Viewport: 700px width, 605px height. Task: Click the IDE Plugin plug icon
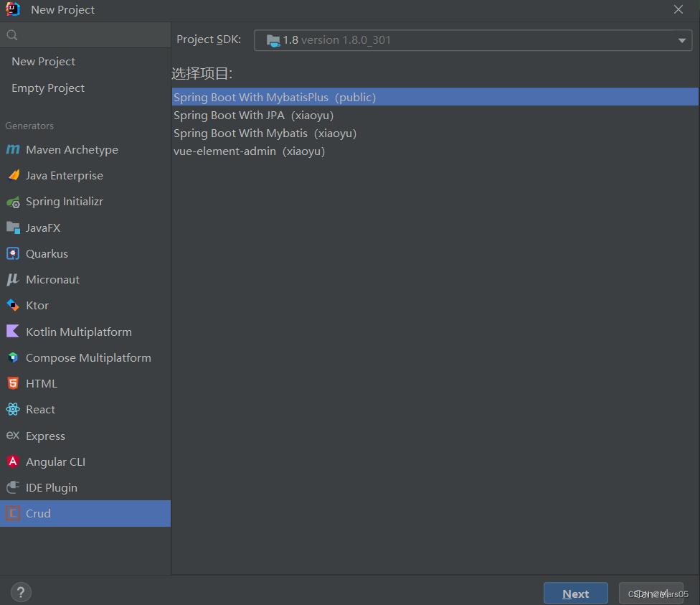click(x=13, y=487)
